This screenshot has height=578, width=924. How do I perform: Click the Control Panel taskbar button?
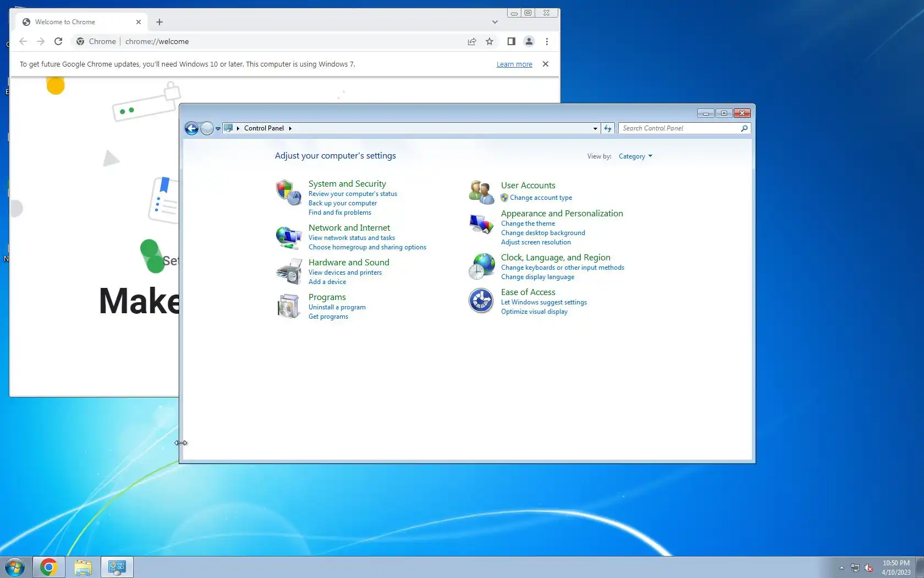pos(117,567)
